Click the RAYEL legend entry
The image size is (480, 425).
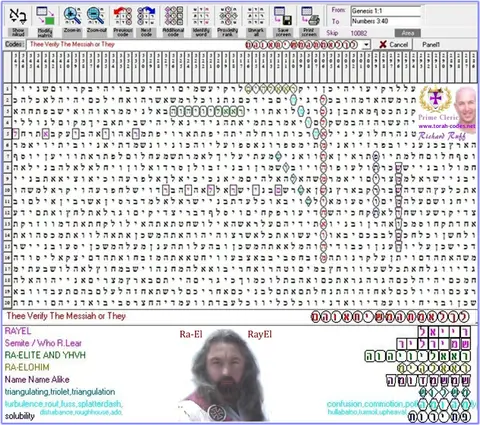(18, 331)
